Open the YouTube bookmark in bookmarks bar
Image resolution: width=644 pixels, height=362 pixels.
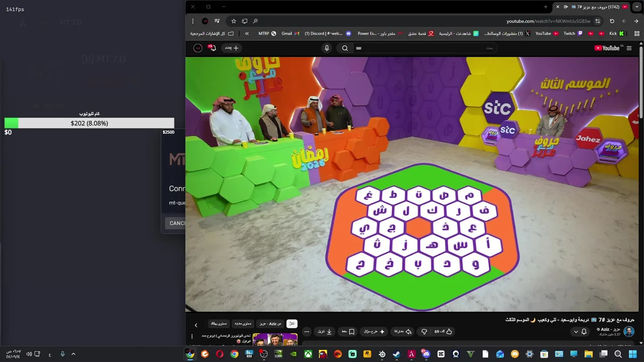coord(547,34)
